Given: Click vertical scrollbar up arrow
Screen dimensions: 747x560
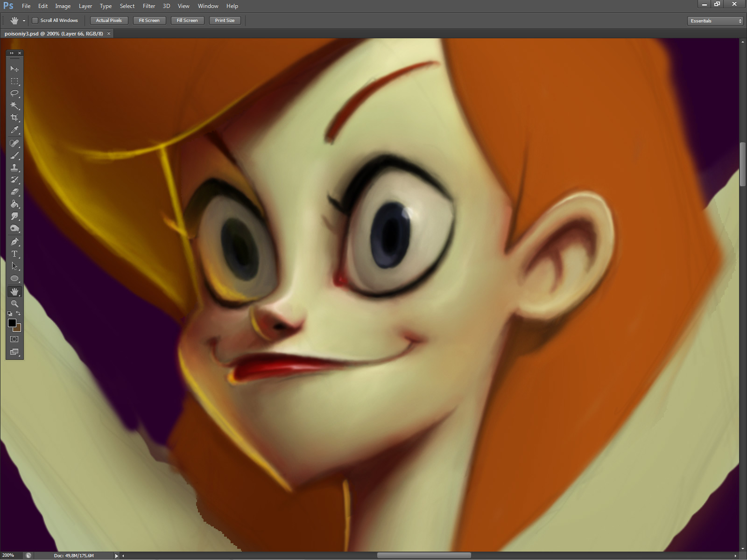Looking at the screenshot, I should (x=742, y=42).
